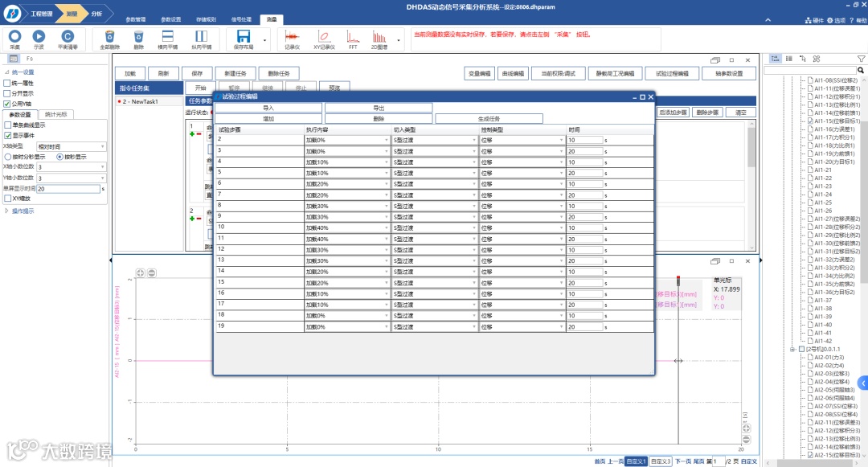Open the dropdown arrow next to 2D图谱
Image resolution: width=868 pixels, height=467 pixels.
[399, 40]
